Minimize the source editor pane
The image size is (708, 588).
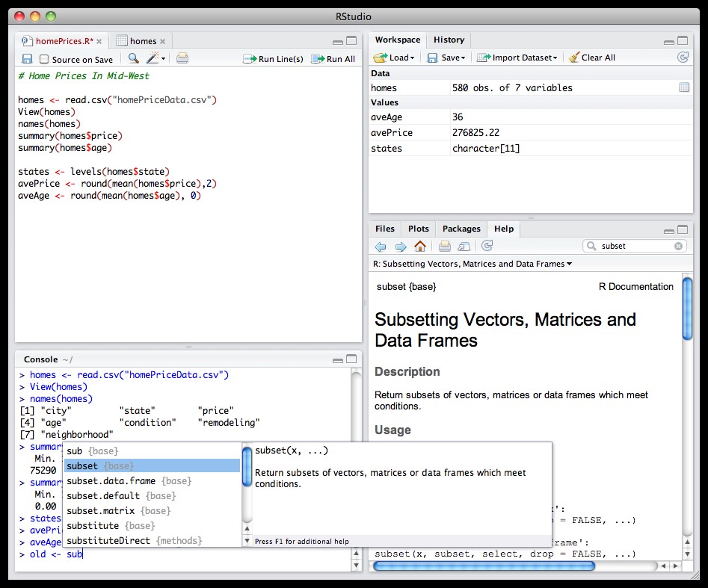coord(338,42)
